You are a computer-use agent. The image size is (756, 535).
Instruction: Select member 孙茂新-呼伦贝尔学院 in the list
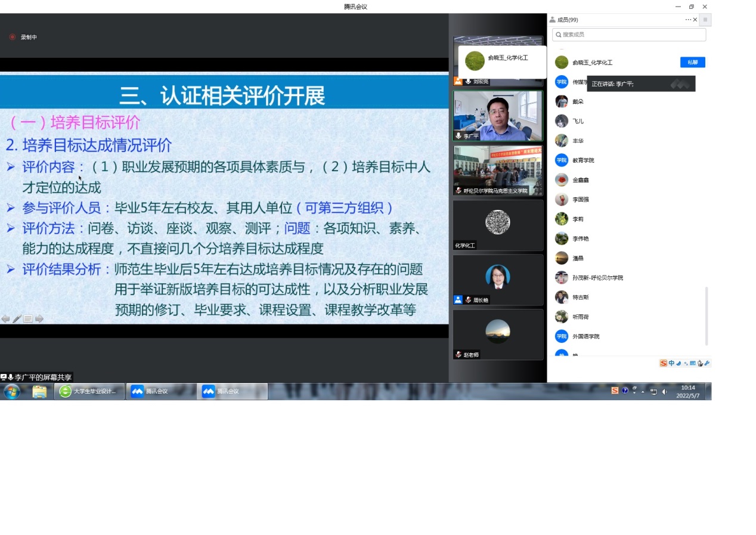coord(597,278)
